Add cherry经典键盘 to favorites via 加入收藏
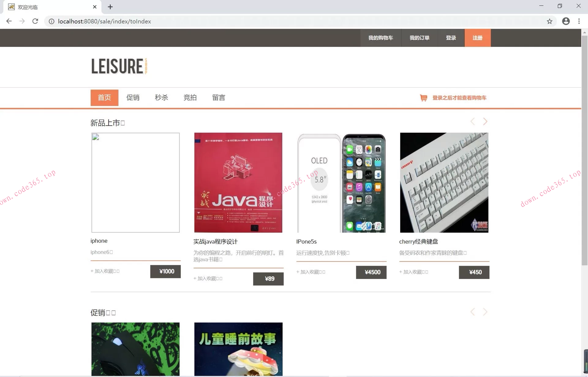This screenshot has width=588, height=377. point(413,272)
